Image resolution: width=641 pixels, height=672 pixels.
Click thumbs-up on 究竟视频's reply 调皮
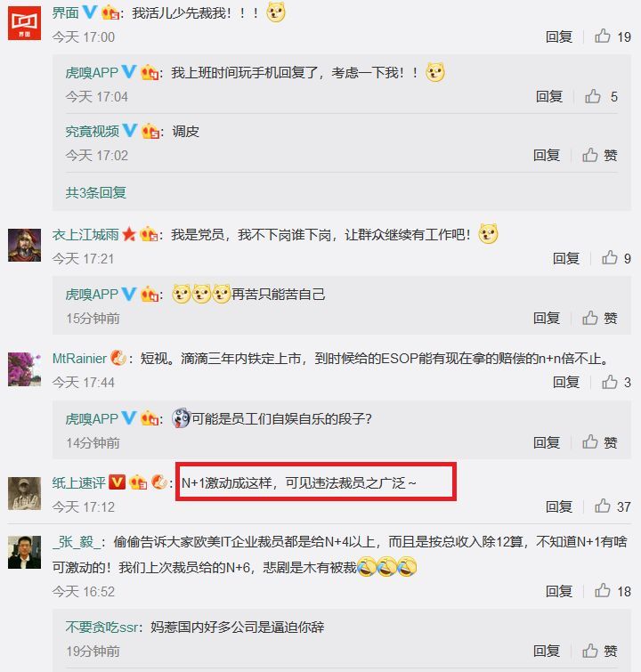pos(590,155)
